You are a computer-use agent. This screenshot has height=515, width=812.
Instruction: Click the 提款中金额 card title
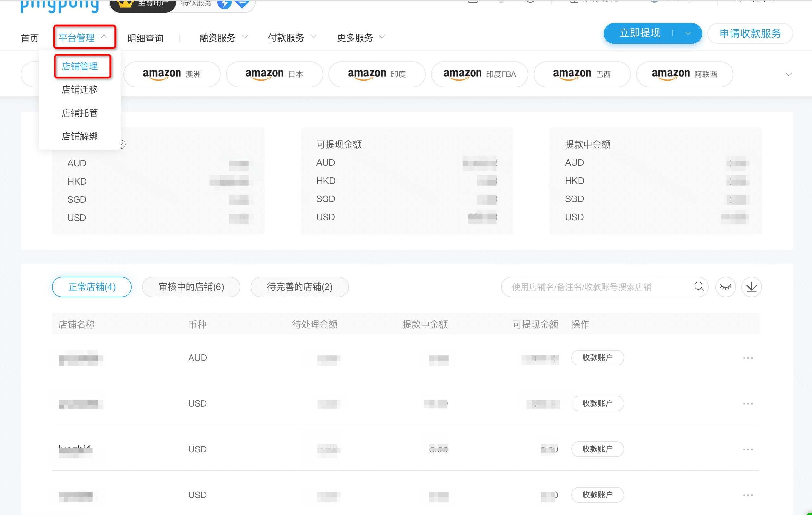click(x=588, y=145)
